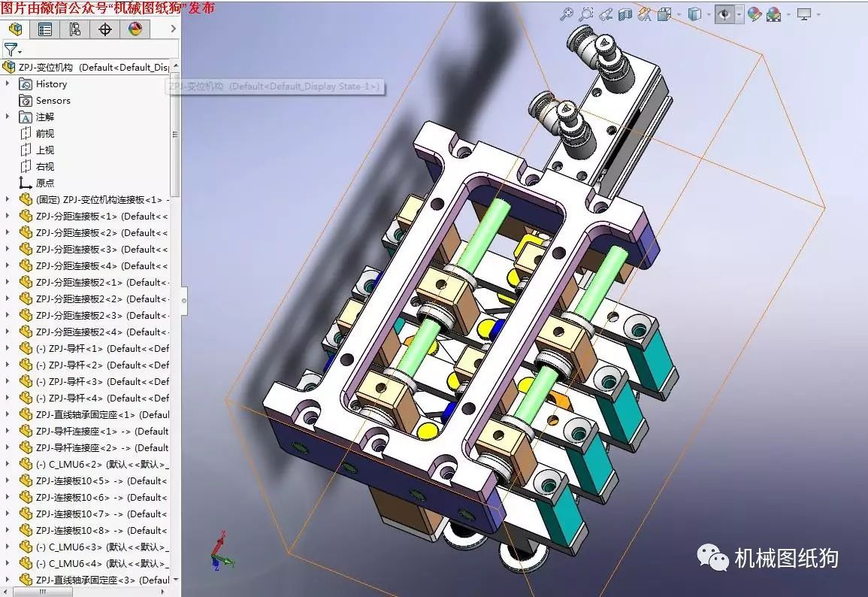Viewport: 868px width, 597px height.
Task: Open the DisplayManager color sphere tab
Action: 135,29
